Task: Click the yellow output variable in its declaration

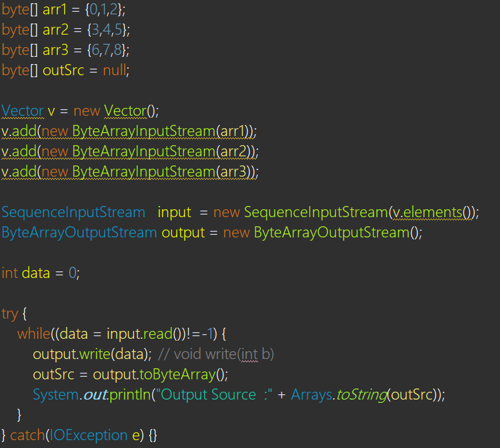Action: [x=183, y=233]
